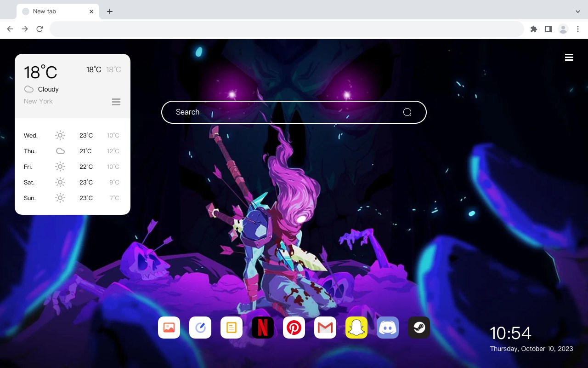The height and width of the screenshot is (368, 588).
Task: Open the blue circular pen shortcut icon
Action: 200,328
